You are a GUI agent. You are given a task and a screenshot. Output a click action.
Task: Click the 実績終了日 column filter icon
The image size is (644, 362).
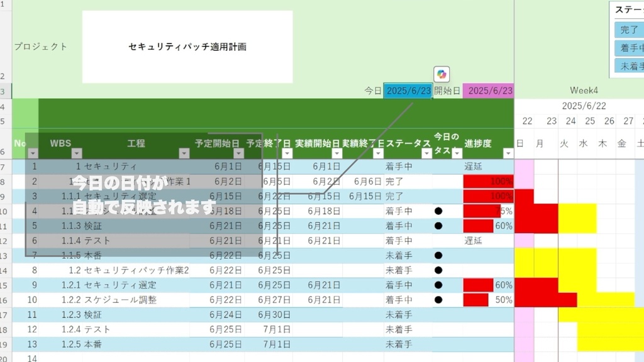click(379, 152)
